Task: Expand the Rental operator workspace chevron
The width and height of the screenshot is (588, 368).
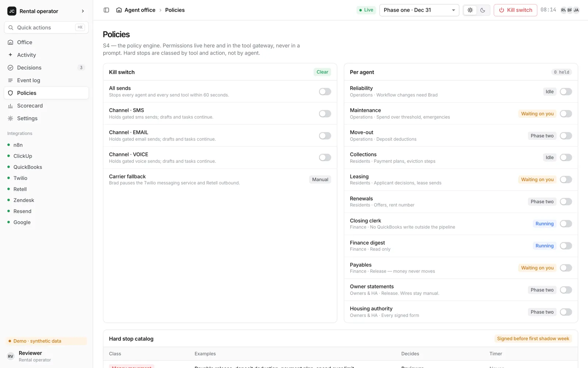Action: (83, 11)
